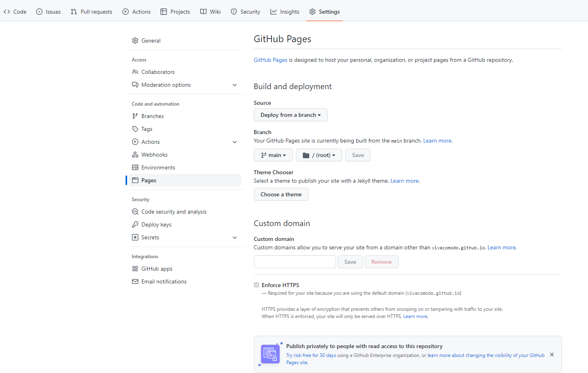Screen dimensions: 588x373
Task: Open the General settings page
Action: click(x=185, y=41)
